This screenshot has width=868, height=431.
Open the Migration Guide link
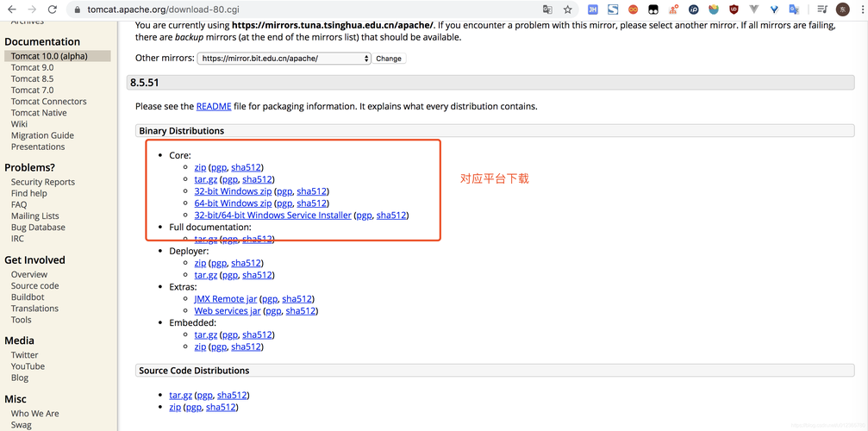tap(42, 135)
